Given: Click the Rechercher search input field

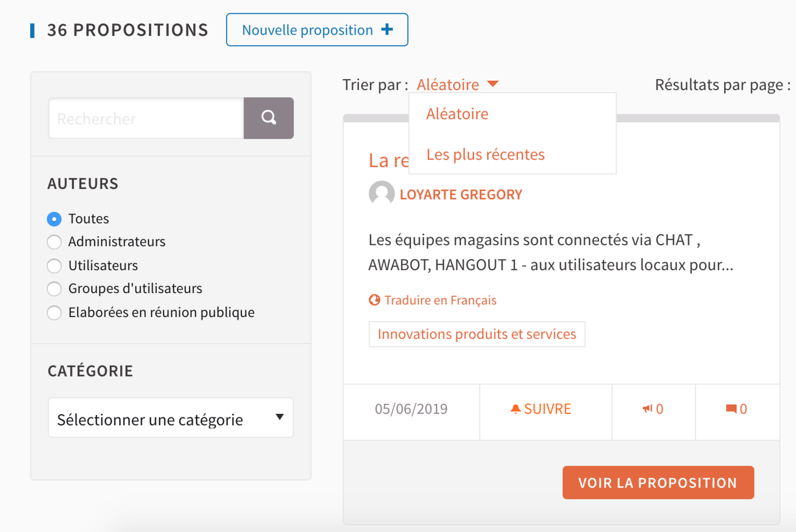Looking at the screenshot, I should pos(146,118).
